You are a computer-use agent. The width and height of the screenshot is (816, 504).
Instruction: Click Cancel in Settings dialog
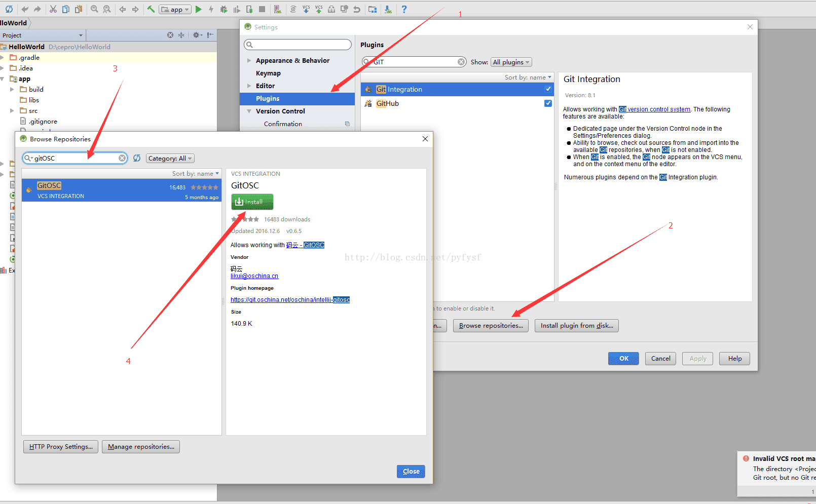pos(660,358)
